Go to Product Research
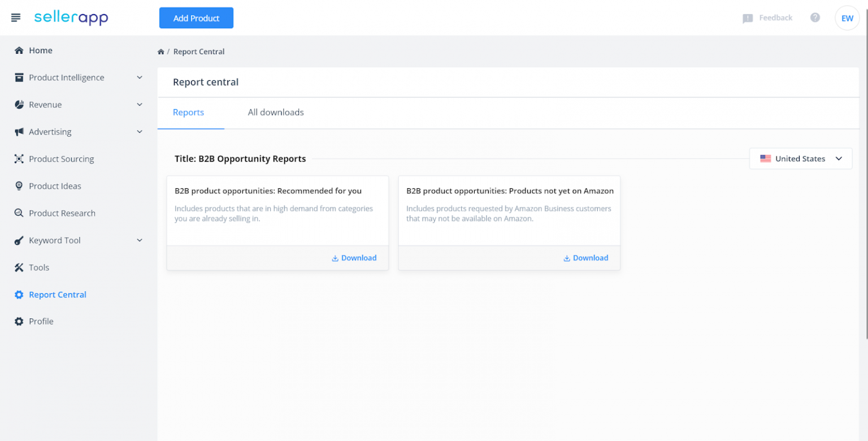Screen dimensions: 868x441 click(62, 213)
